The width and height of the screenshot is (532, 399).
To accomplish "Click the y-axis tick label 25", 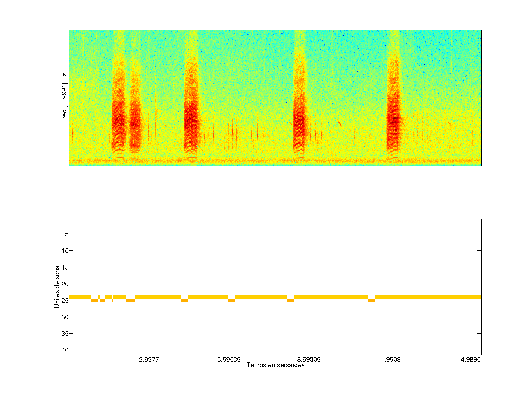I will tap(65, 300).
